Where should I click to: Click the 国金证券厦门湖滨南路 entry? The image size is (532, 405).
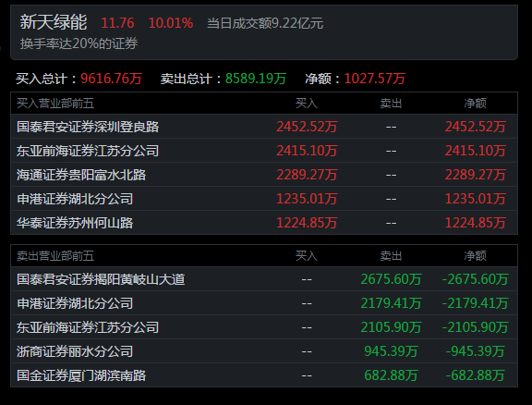pos(264,375)
